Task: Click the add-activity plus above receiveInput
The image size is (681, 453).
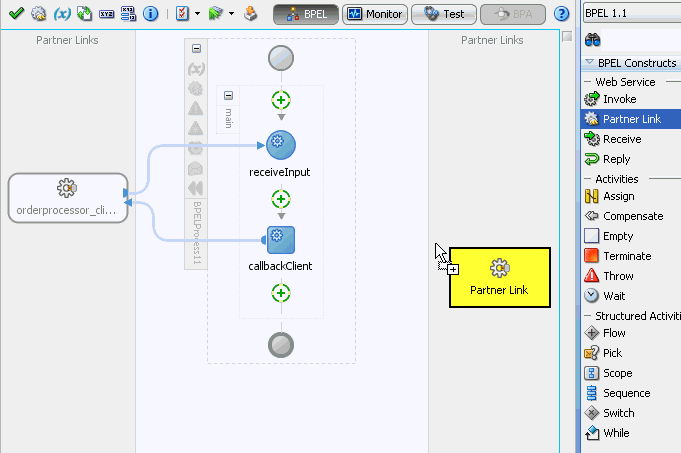Action: [x=281, y=100]
